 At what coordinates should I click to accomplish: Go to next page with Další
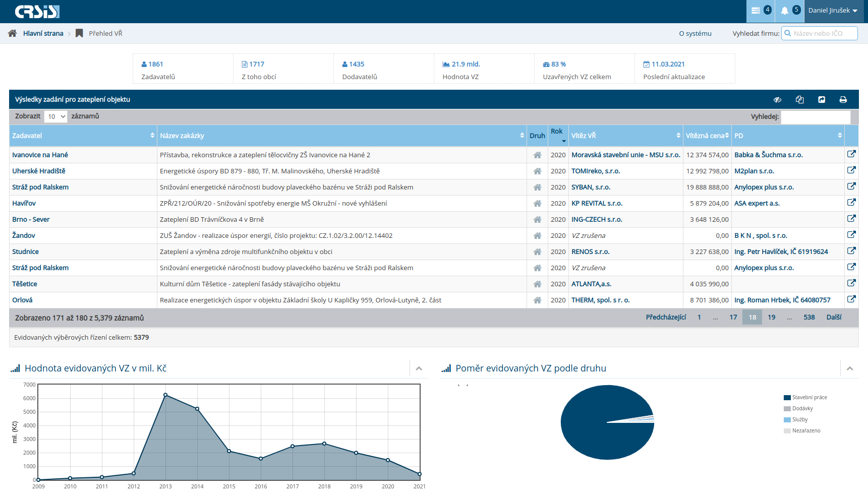pyautogui.click(x=834, y=317)
